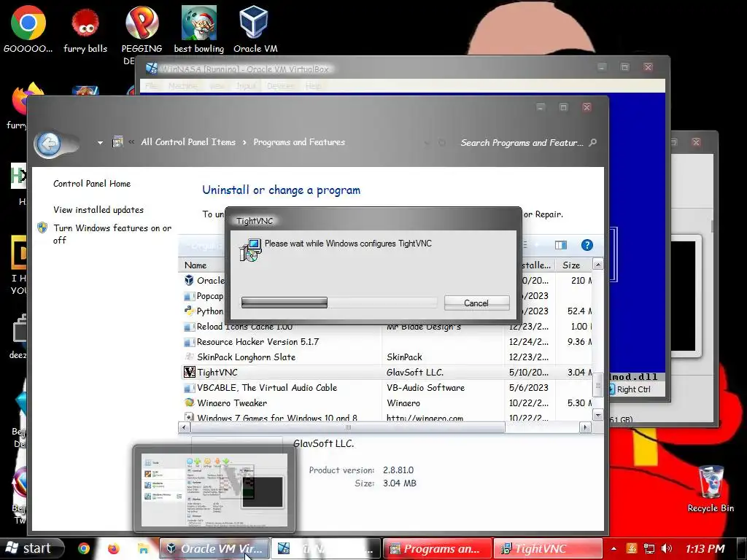Focus the Search Programs and Features box
The width and height of the screenshot is (747, 560).
(x=522, y=142)
